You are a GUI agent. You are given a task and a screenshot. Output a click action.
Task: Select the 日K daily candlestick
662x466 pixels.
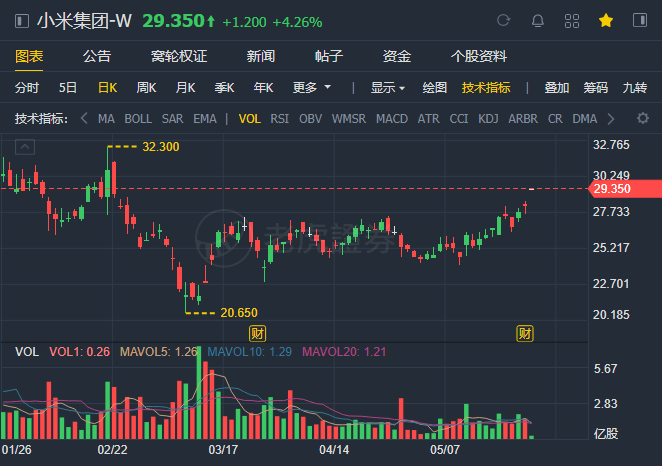click(x=107, y=88)
